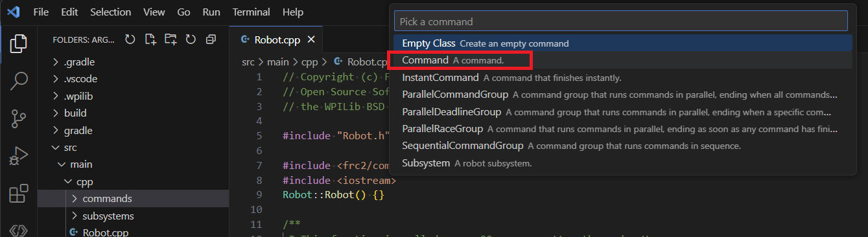
Task: Open the Explorer view in activity bar
Action: pos(19,44)
